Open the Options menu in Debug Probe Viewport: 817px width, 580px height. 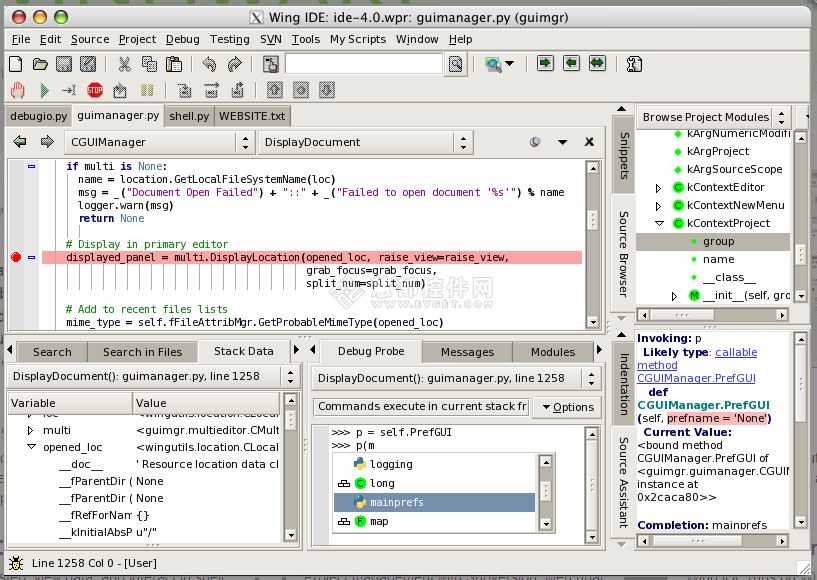click(x=567, y=407)
